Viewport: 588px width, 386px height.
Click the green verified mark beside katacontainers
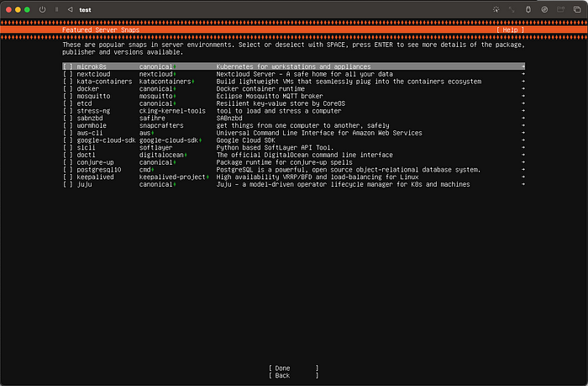pyautogui.click(x=193, y=82)
